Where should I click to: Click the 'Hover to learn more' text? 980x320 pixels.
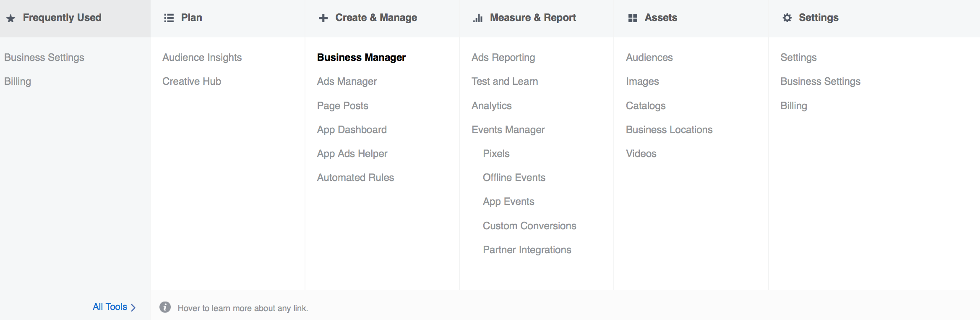[243, 308]
